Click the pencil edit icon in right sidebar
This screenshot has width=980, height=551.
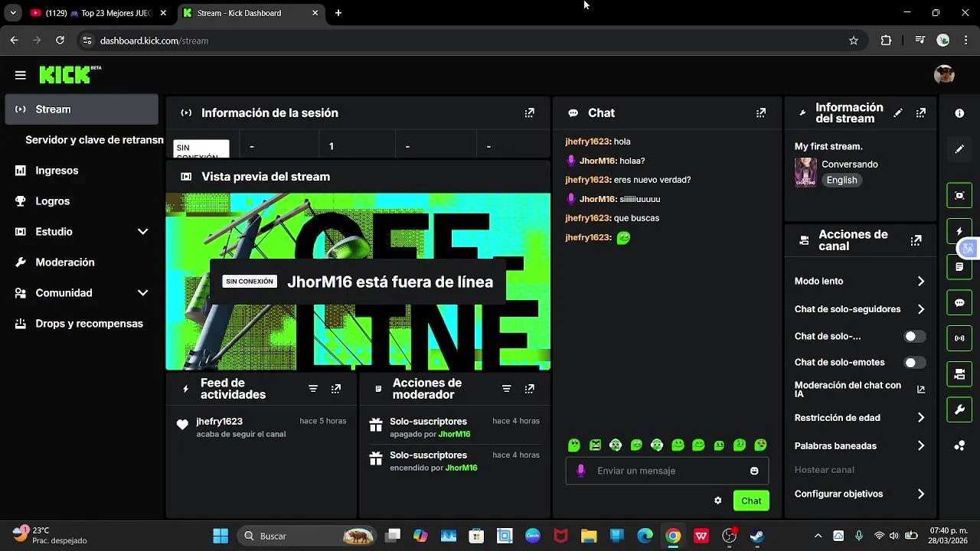(959, 149)
